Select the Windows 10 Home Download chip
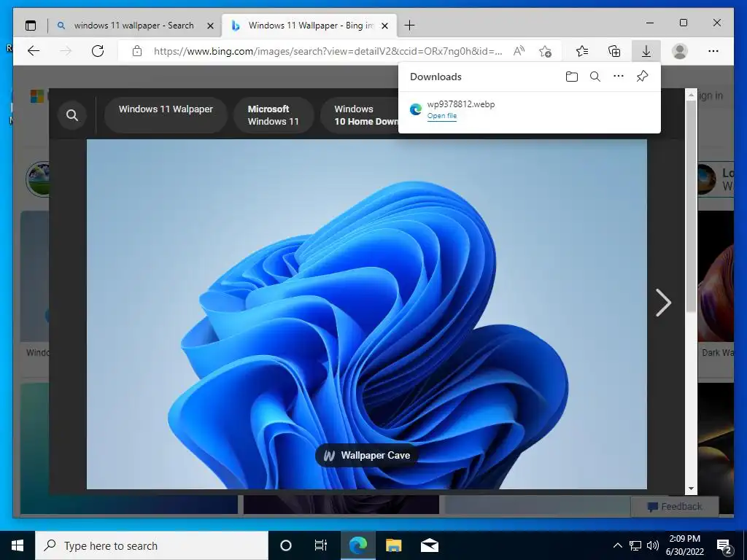Screen dimensions: 747x560 coord(360,114)
